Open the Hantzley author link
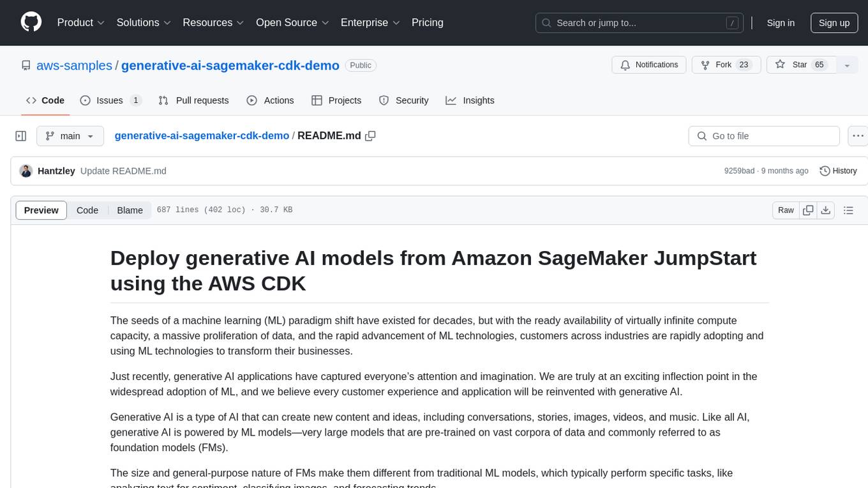868x488 pixels. coord(56,171)
